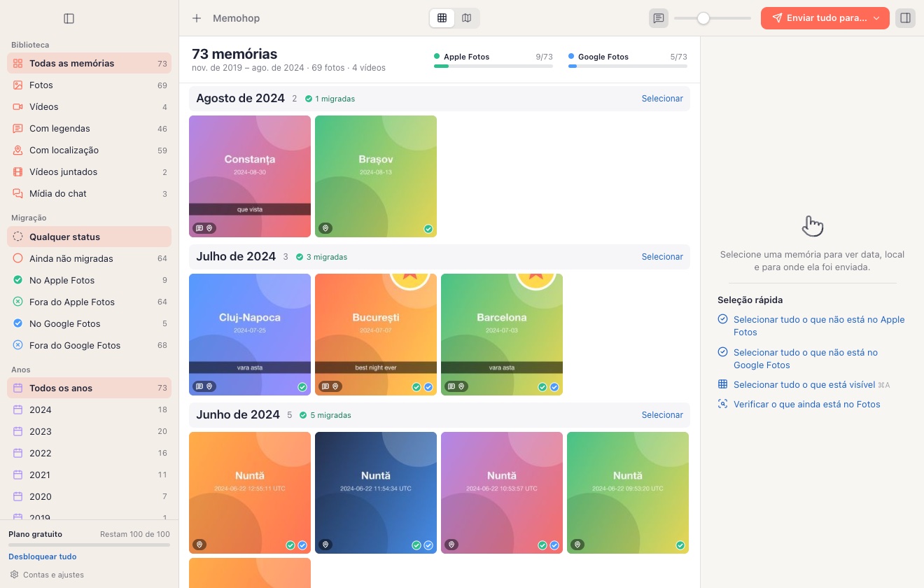Select Todas as memórias in library
The height and width of the screenshot is (588, 924).
[89, 63]
